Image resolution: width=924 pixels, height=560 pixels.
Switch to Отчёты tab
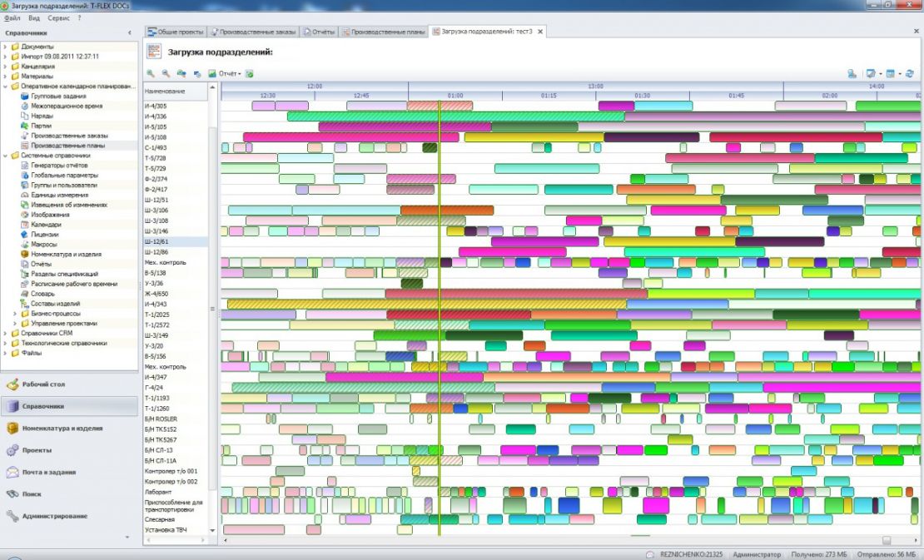click(x=319, y=32)
